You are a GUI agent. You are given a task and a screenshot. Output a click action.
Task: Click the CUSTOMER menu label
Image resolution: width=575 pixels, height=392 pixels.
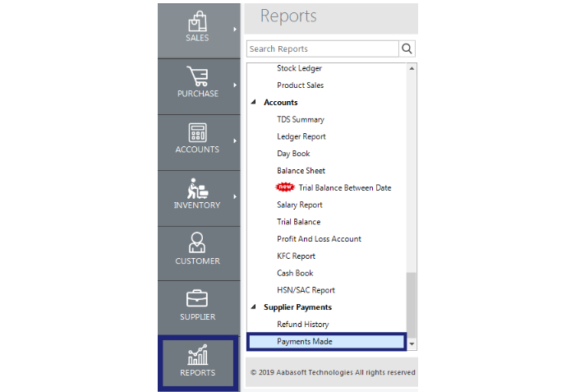(x=198, y=261)
